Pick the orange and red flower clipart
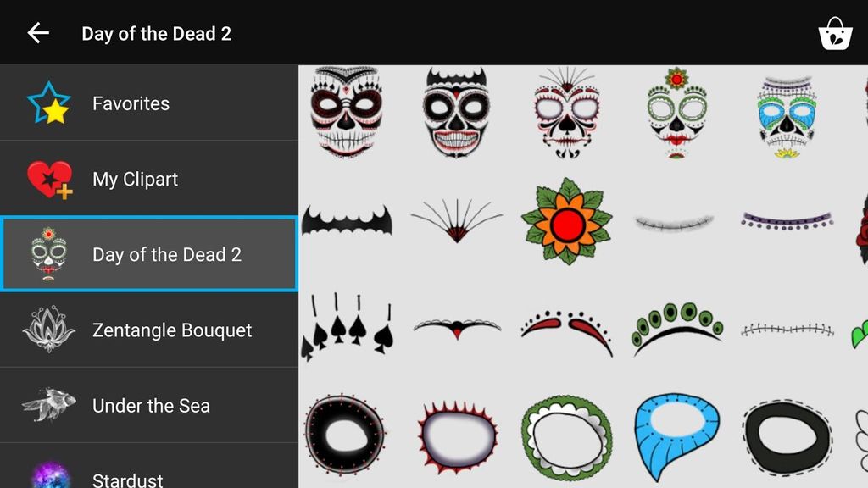 click(x=567, y=221)
